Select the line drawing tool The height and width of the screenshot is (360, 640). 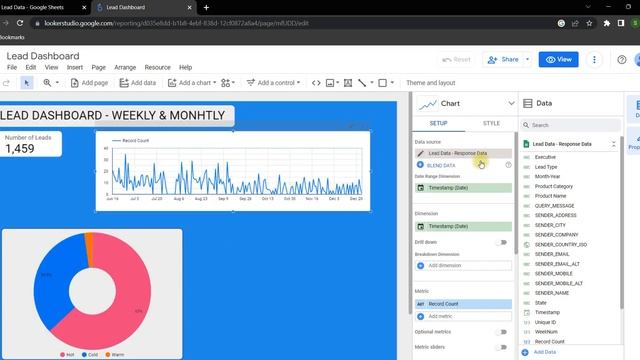362,83
